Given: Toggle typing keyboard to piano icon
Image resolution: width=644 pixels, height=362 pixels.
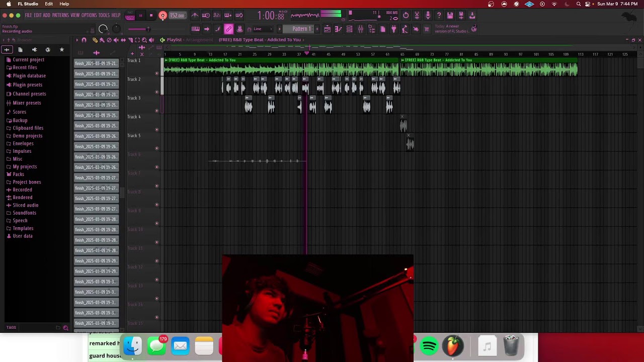Looking at the screenshot, I should point(196,29).
